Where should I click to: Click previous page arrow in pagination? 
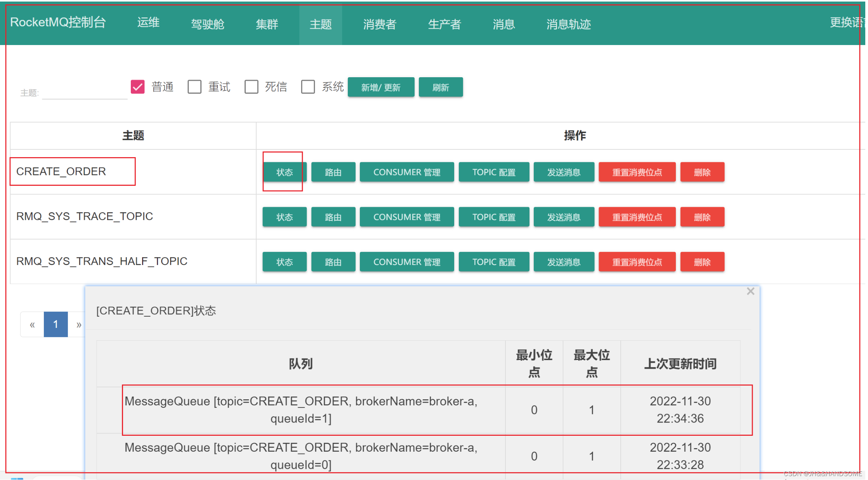click(x=33, y=324)
